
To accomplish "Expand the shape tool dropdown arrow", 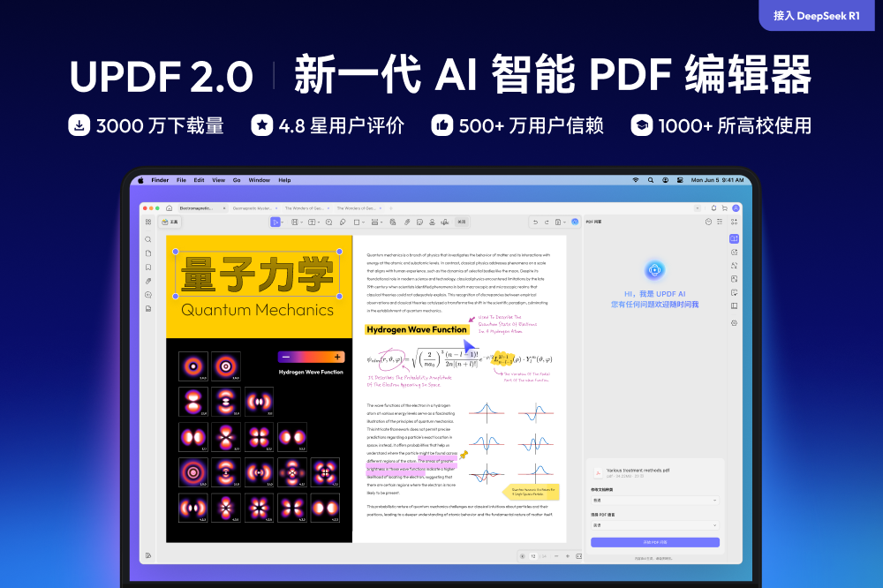I will pyautogui.click(x=363, y=222).
